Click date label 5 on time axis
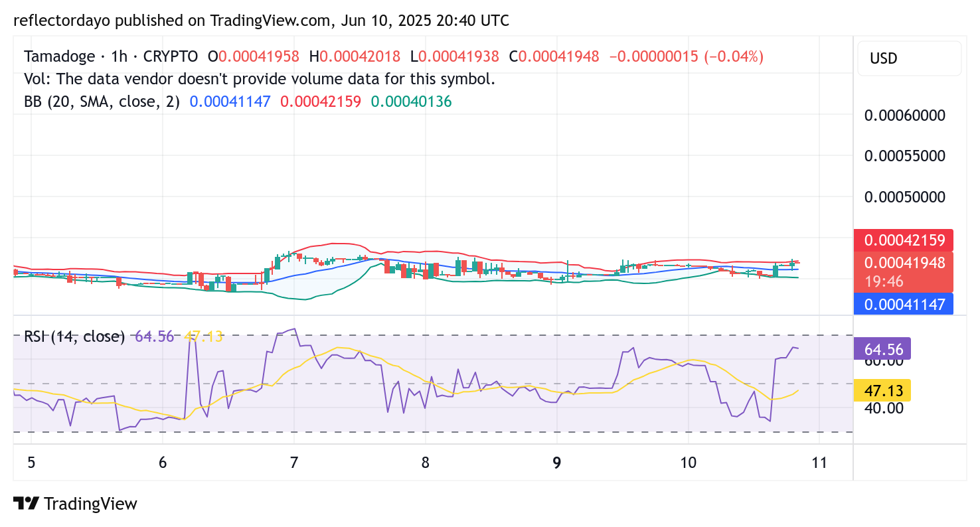The width and height of the screenshot is (980, 527). tap(31, 463)
